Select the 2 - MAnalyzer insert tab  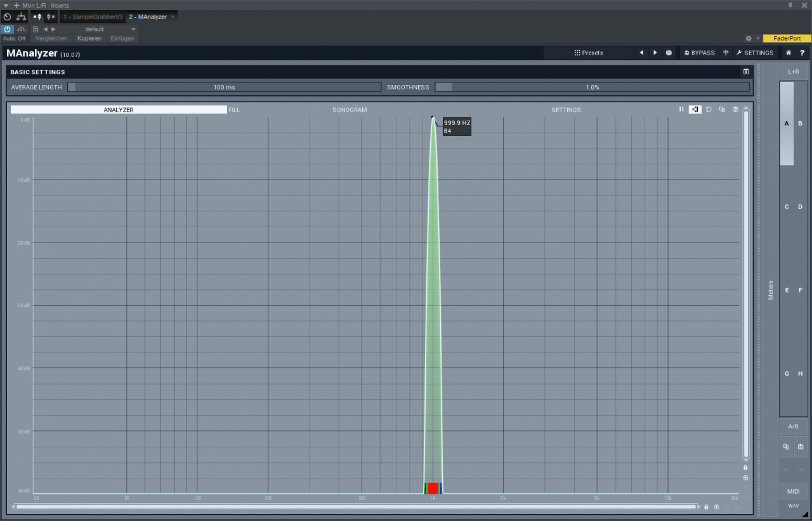coord(148,16)
